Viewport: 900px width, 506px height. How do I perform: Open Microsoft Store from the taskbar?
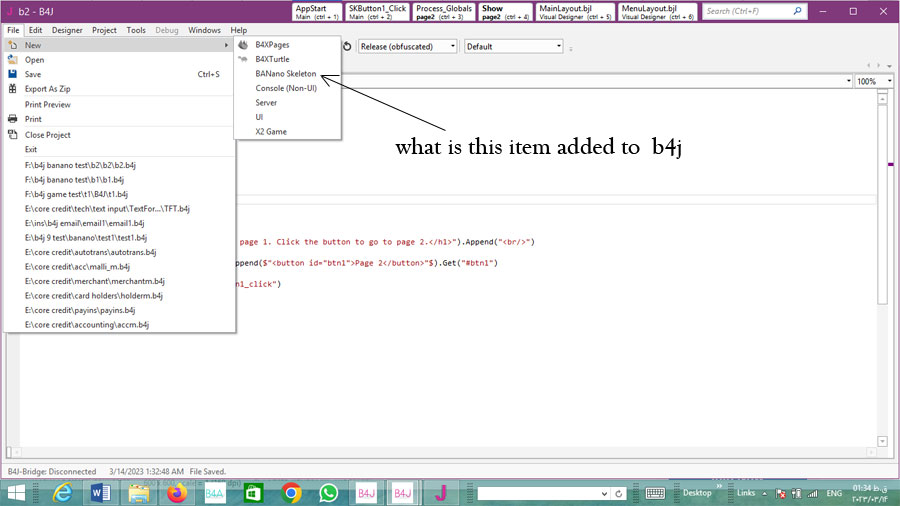[253, 493]
